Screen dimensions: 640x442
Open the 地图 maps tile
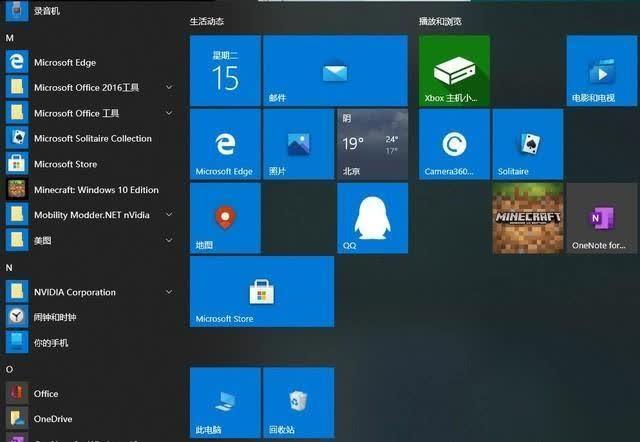[225, 218]
